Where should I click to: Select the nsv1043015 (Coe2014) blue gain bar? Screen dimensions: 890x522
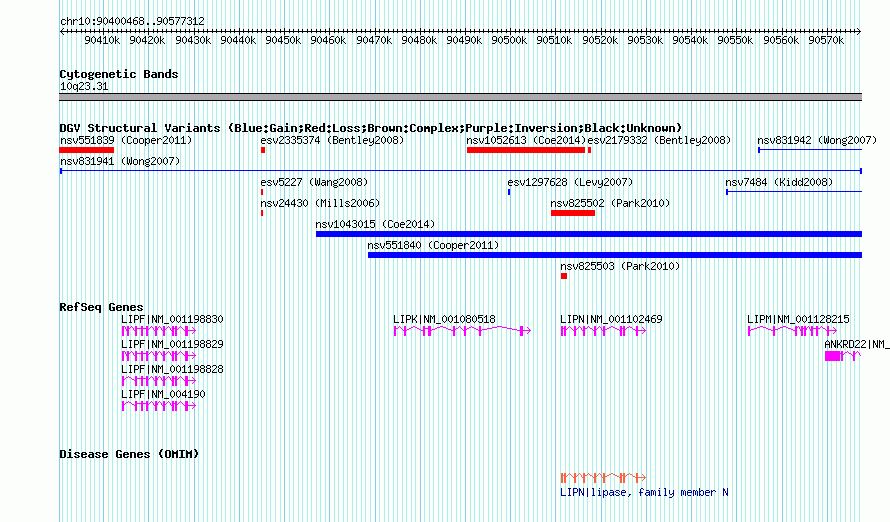point(589,234)
